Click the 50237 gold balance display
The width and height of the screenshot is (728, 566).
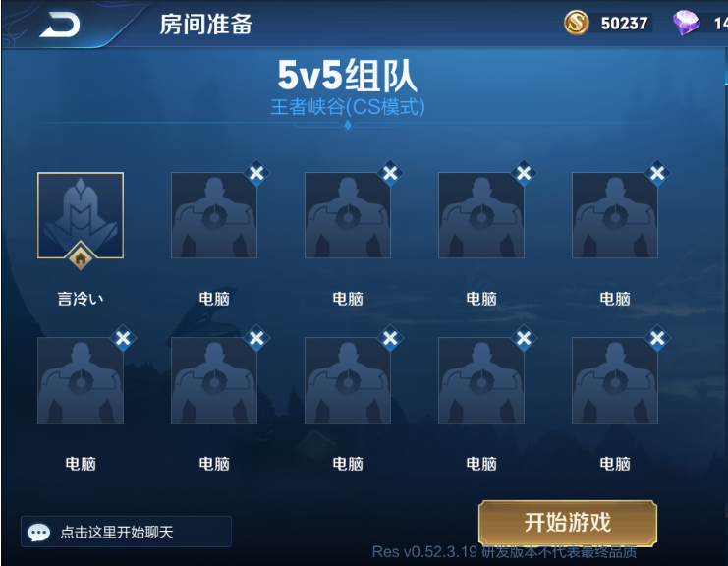[624, 24]
